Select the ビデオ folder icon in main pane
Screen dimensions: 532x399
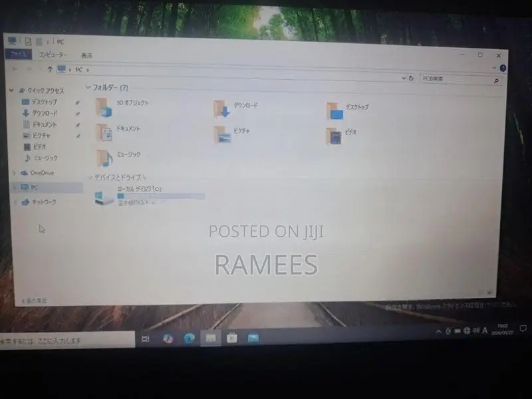[x=334, y=136]
